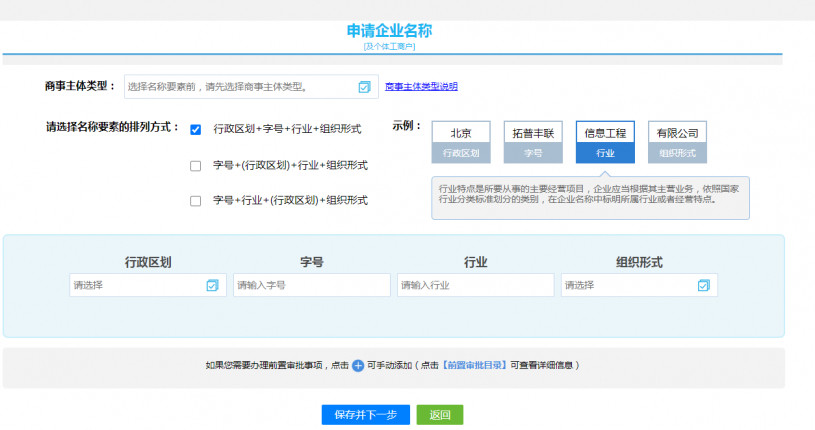Click into the 请输入行业 input field
Viewport: 815px width, 430px height.
[475, 285]
